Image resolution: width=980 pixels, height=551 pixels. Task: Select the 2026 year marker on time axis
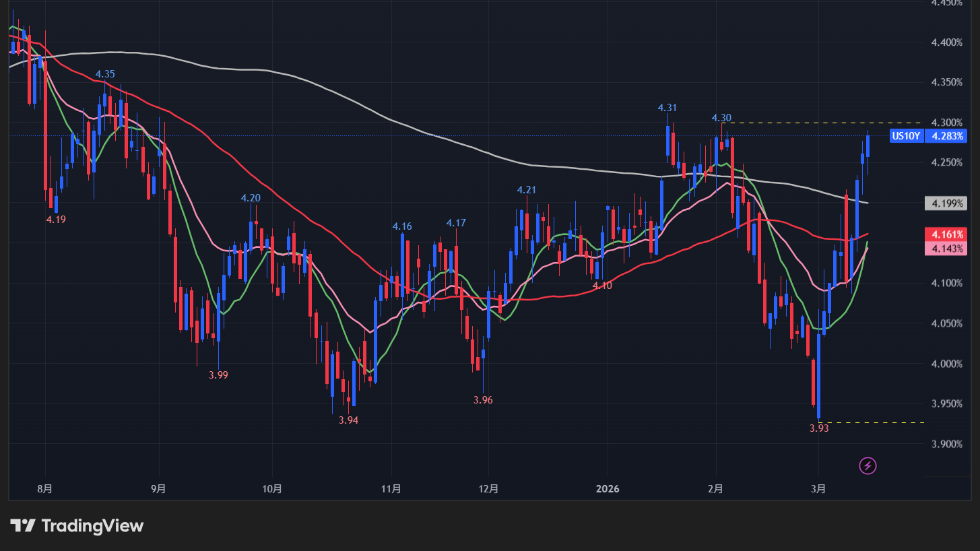[x=608, y=488]
